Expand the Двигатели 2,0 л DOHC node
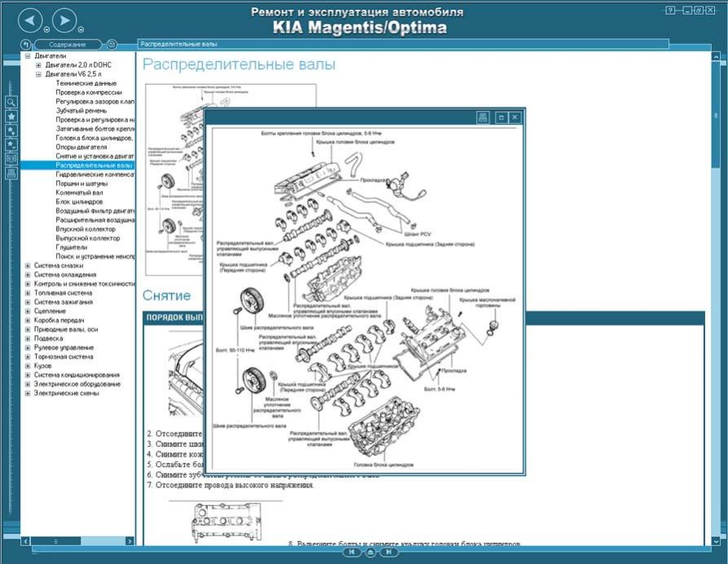 pos(38,65)
